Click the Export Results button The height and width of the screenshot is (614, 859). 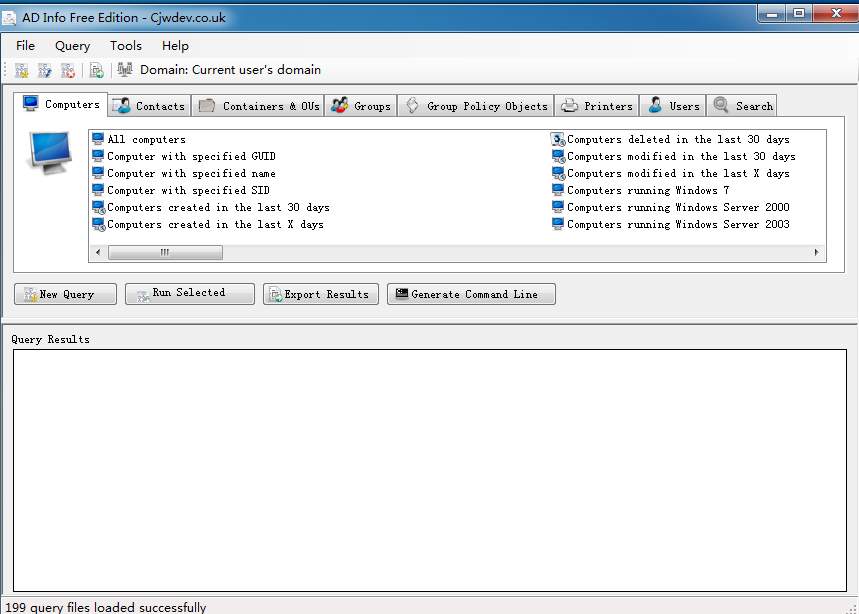pos(320,294)
